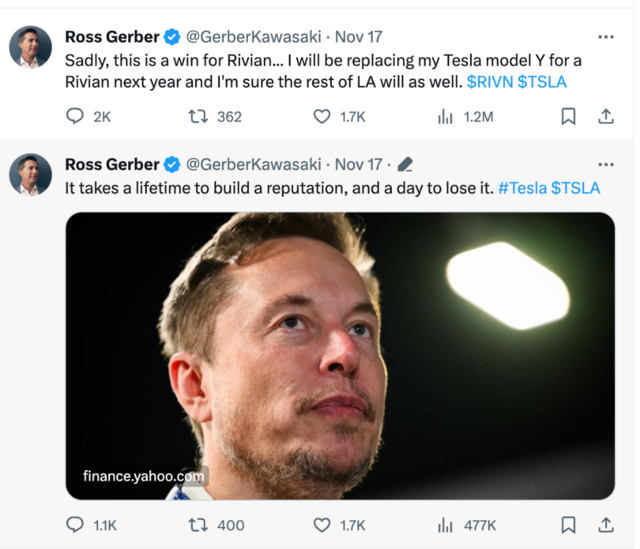Like the reputation tweet
This screenshot has height=549, width=640.
pyautogui.click(x=322, y=524)
